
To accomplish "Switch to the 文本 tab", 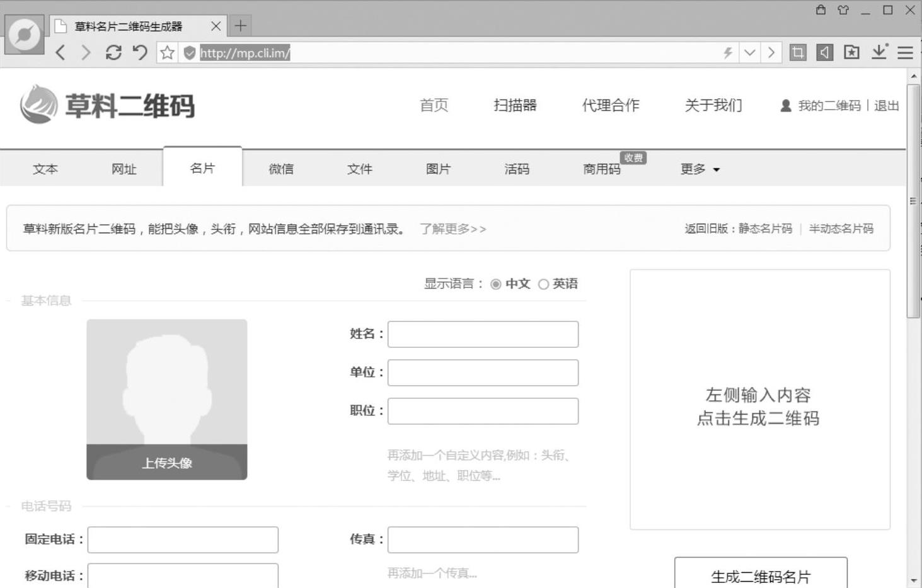I will 45,169.
